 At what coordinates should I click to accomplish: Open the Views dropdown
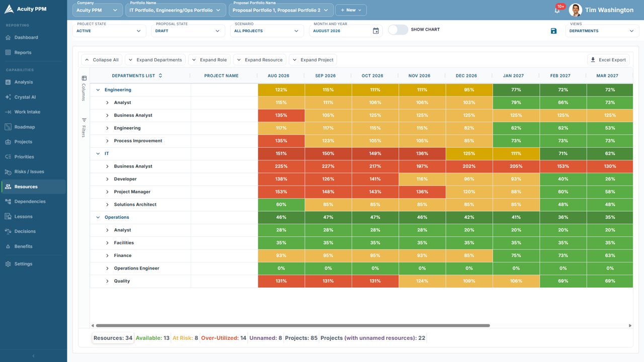pyautogui.click(x=602, y=31)
